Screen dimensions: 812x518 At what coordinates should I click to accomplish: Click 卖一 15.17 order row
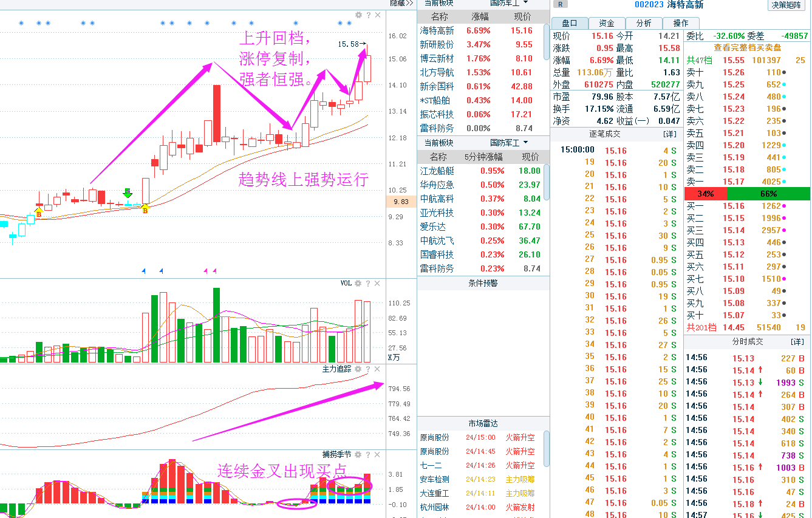tap(747, 182)
